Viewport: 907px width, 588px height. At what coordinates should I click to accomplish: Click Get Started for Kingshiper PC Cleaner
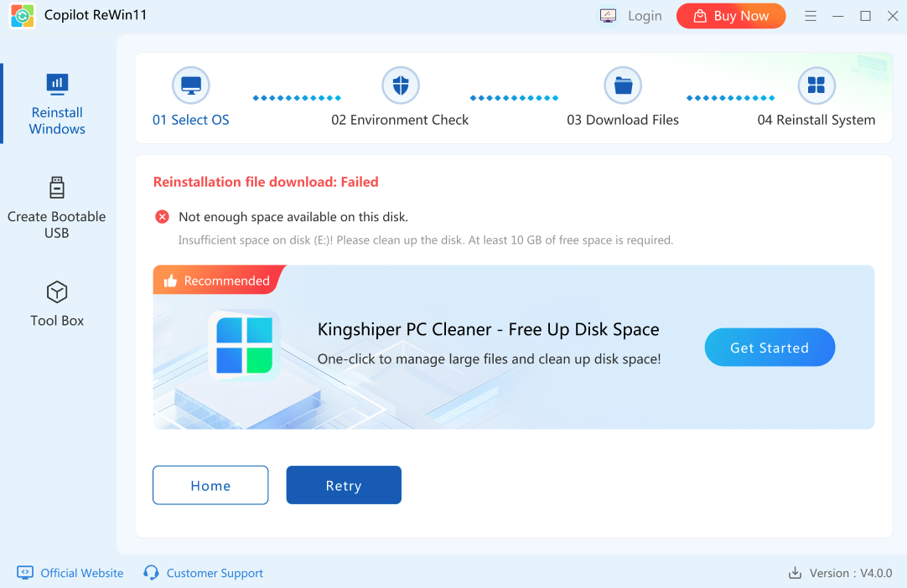[x=770, y=348]
